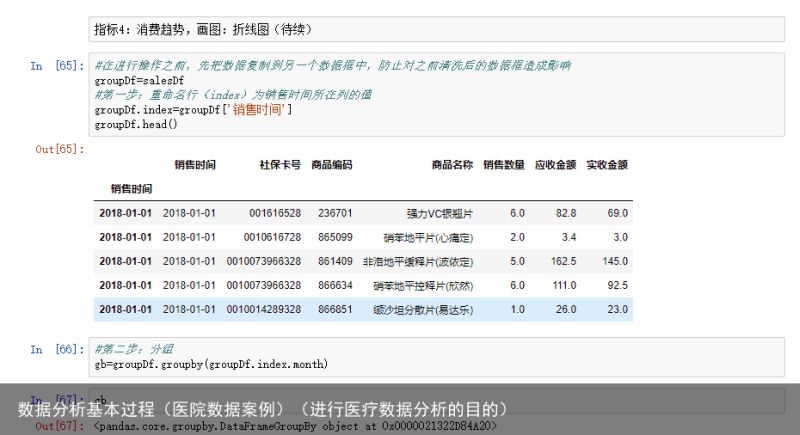Click cell 001616528 in the table
800x435 pixels.
click(x=275, y=213)
